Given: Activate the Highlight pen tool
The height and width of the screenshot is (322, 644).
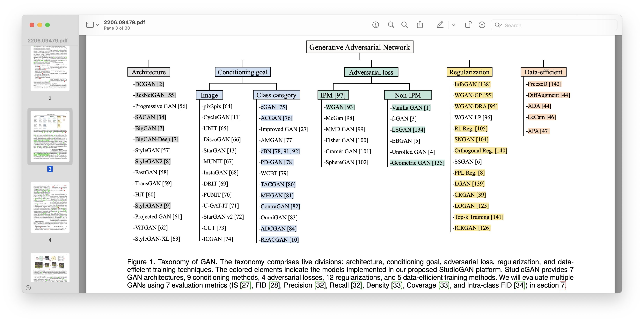Looking at the screenshot, I should pyautogui.click(x=440, y=25).
